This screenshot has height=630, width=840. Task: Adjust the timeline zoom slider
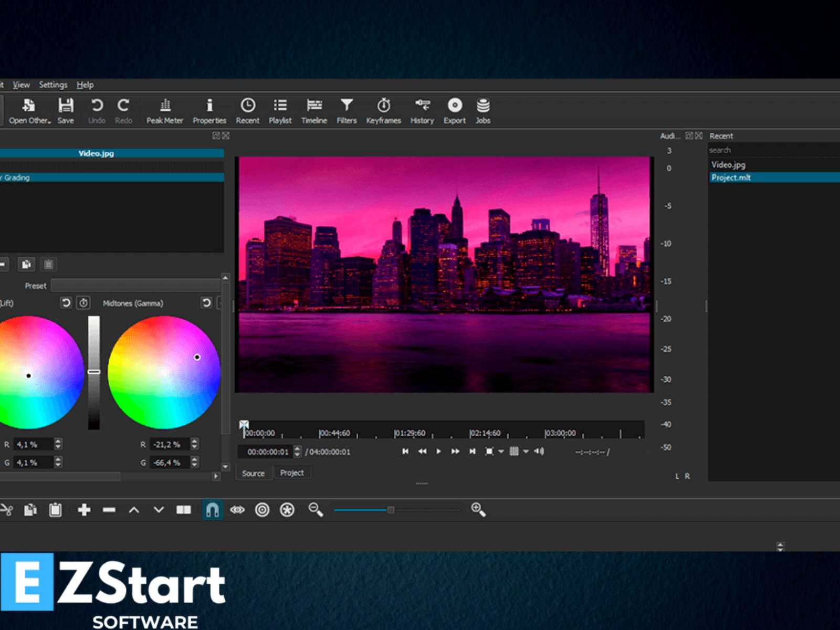click(397, 510)
